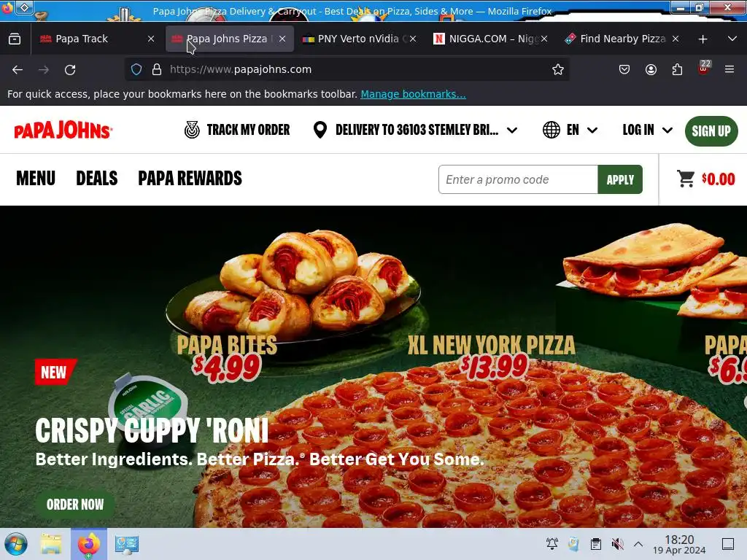Click the promo code input field
This screenshot has width=747, height=560.
[518, 179]
